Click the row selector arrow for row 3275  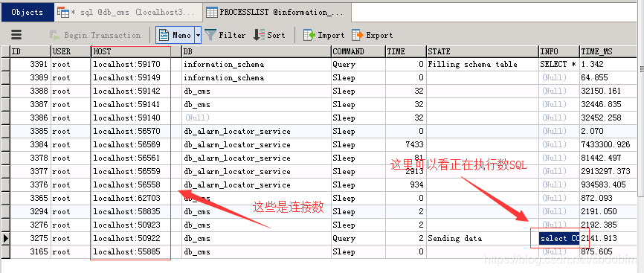5,238
